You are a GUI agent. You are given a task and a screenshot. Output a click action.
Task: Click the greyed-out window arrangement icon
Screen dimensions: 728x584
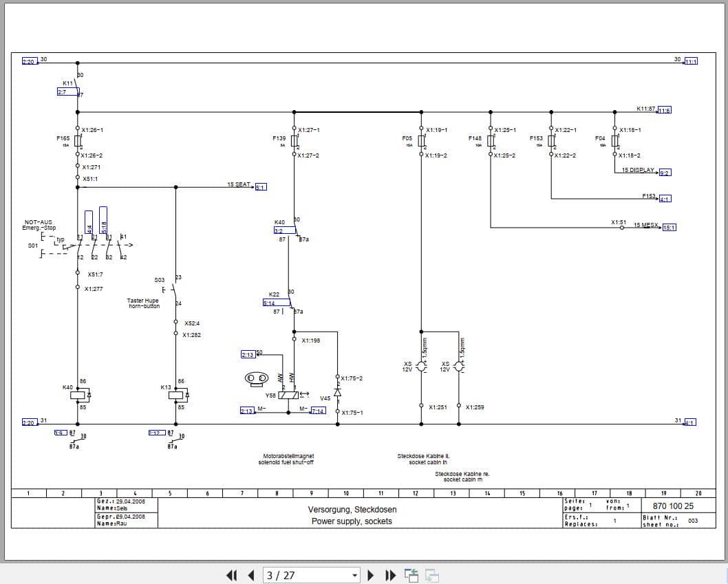pos(431,575)
